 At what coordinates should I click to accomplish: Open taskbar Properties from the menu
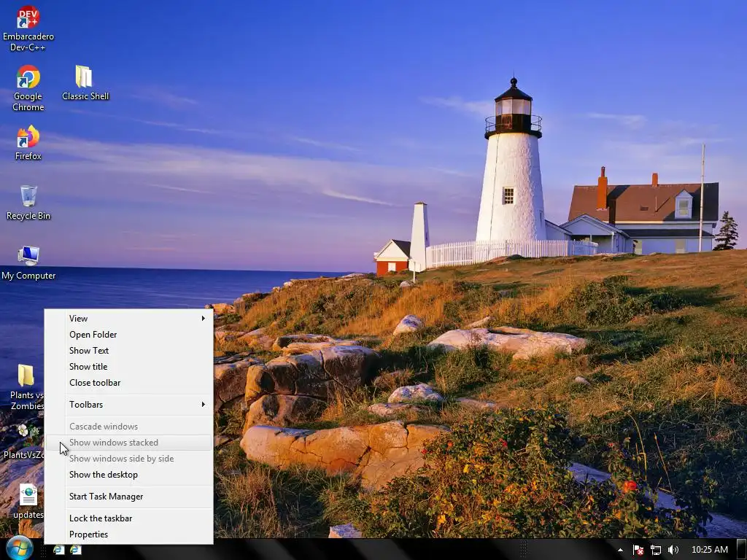coord(129,534)
